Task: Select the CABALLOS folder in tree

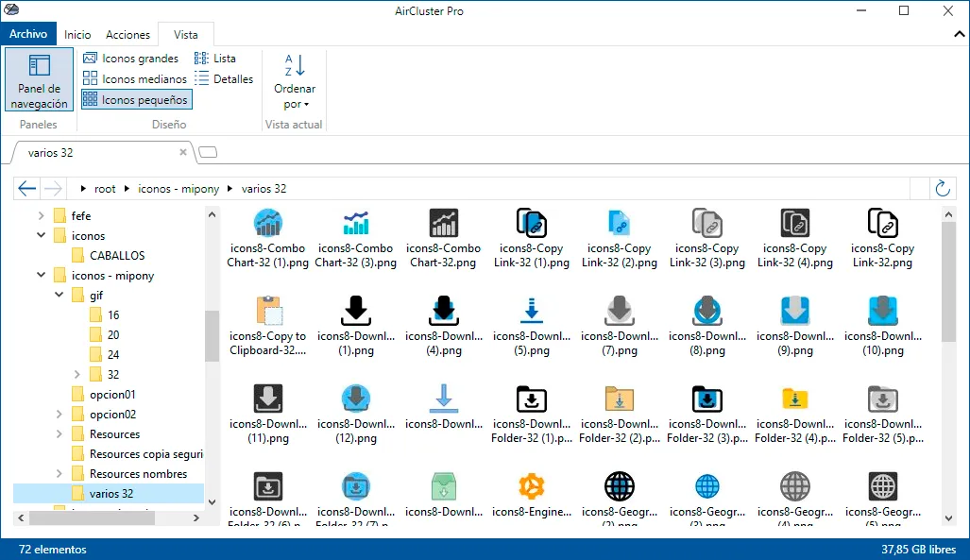Action: click(x=109, y=256)
